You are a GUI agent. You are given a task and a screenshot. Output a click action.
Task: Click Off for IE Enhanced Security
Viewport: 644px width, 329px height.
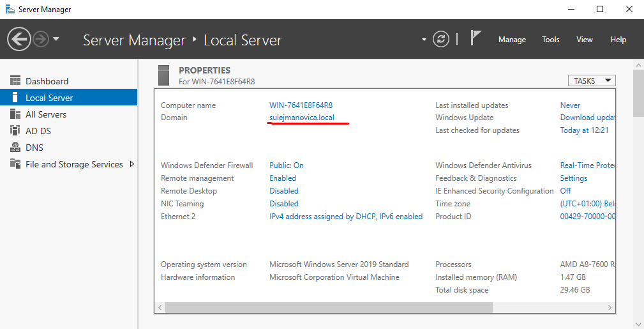coord(565,191)
